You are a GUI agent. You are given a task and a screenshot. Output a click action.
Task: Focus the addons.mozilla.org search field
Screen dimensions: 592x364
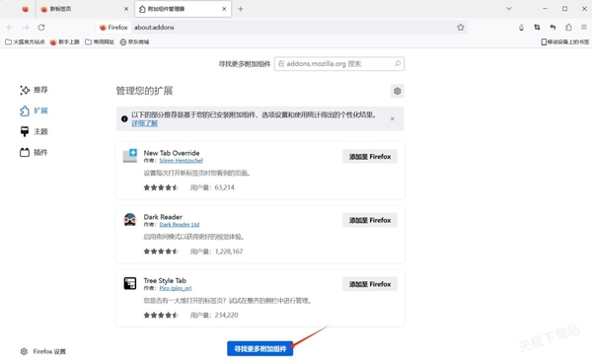(x=339, y=64)
